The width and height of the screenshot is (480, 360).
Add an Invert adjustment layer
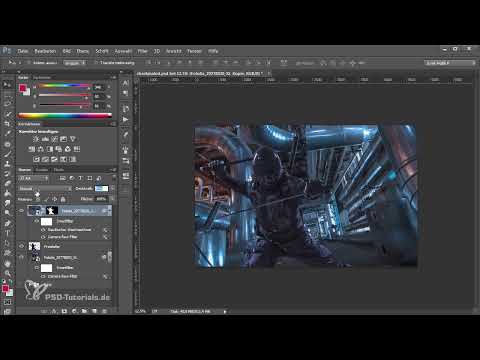(x=36, y=159)
